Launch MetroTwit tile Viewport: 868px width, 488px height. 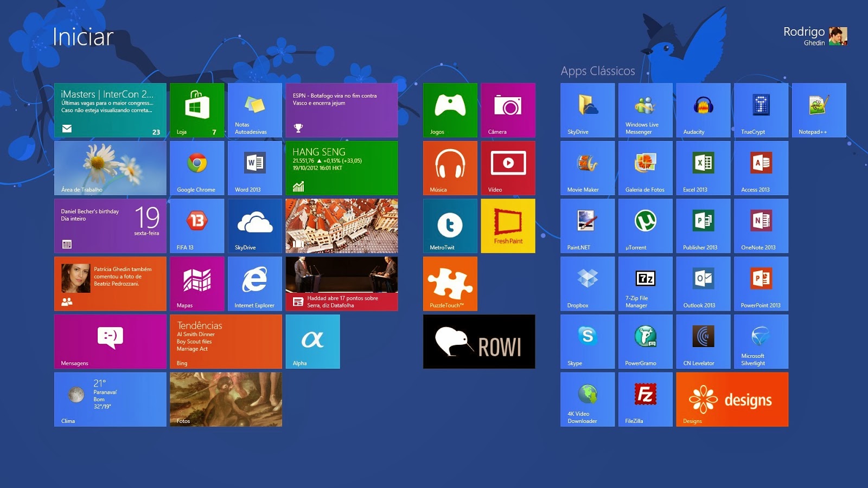point(450,226)
